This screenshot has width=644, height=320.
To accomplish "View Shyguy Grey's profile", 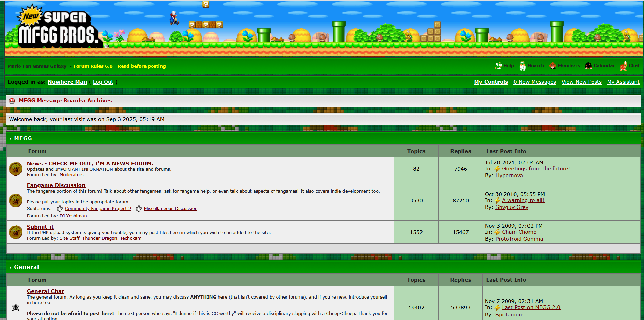I will [512, 207].
